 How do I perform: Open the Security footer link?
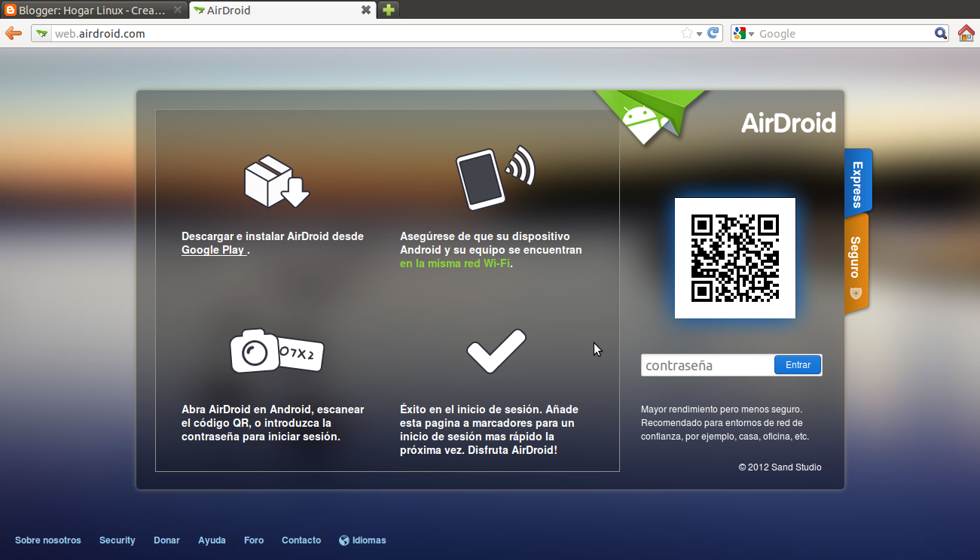click(x=118, y=540)
